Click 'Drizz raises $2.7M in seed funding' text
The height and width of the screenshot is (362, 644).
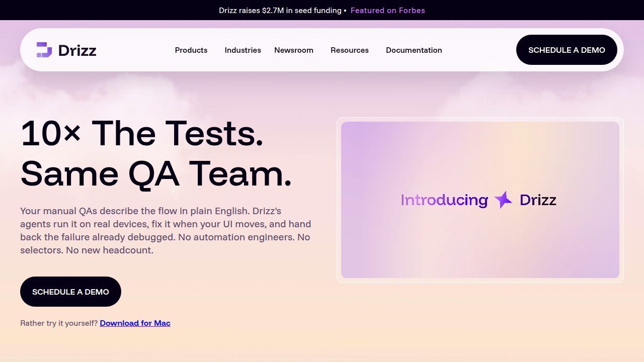(280, 10)
